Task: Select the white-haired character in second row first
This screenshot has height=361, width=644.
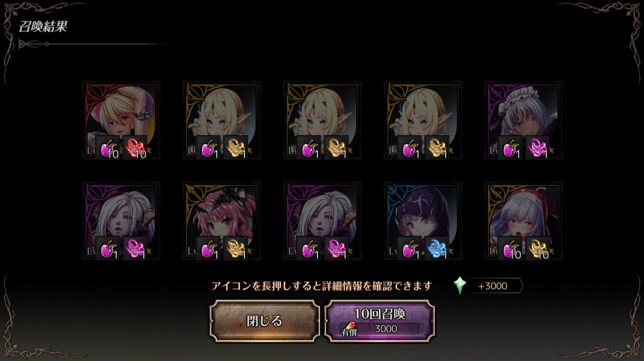Action: pyautogui.click(x=121, y=221)
